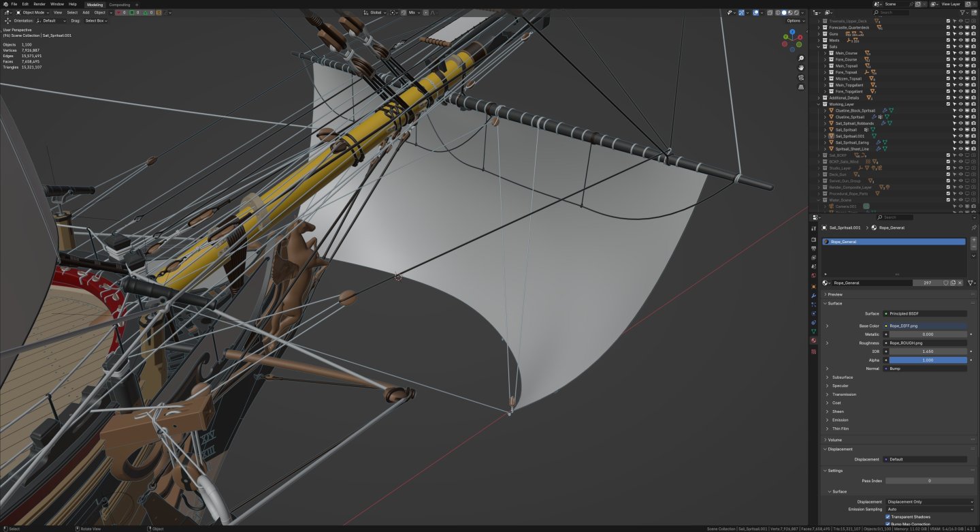Toggle X-ray mode icon
This screenshot has width=980, height=532.
(x=770, y=12)
